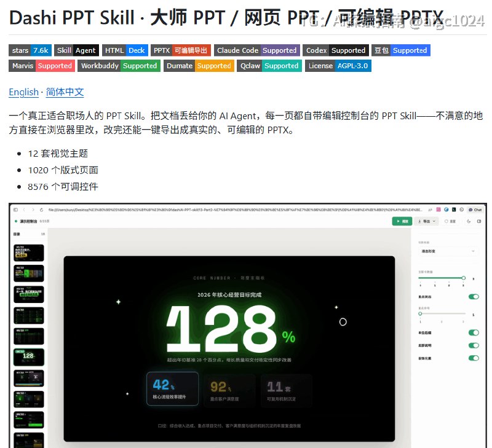The image size is (492, 448).
Task: Click '2026 年核心经营目标完成' slide title
Action: coord(229,295)
